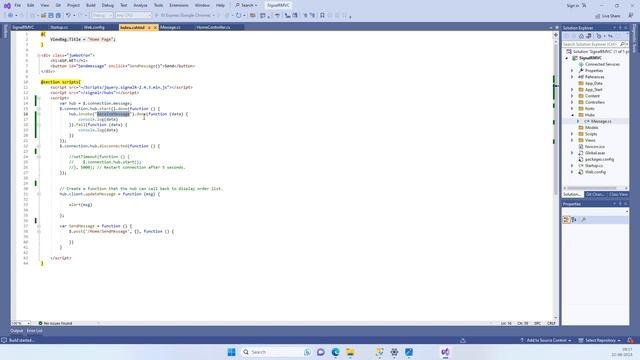
Task: Click the Chat taskbar icon
Action: [x=321, y=352]
